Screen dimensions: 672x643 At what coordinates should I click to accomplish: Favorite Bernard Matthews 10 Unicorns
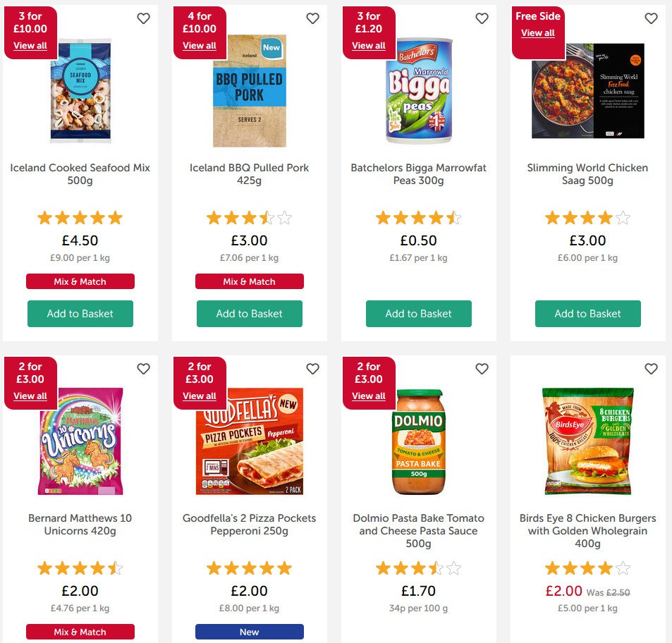point(143,369)
